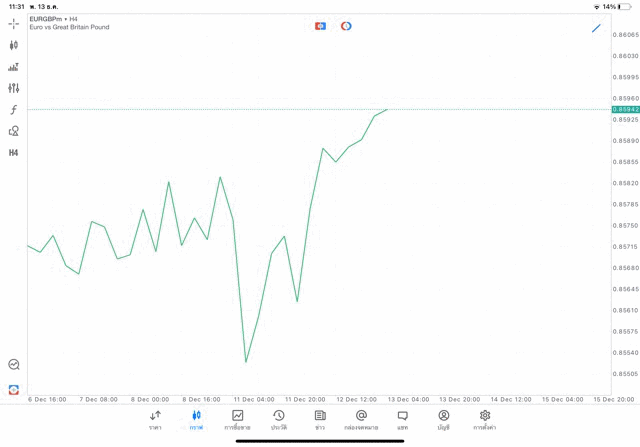640x447 pixels.
Task: Click the chart search magnifier icon
Action: point(14,365)
